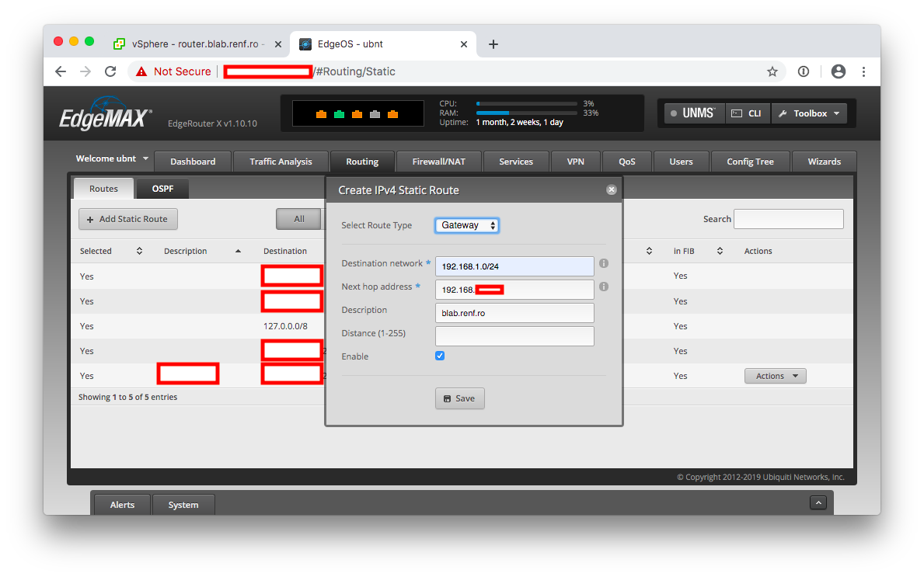Switch to the Firewall/NAT tab
The width and height of the screenshot is (924, 577).
point(439,162)
